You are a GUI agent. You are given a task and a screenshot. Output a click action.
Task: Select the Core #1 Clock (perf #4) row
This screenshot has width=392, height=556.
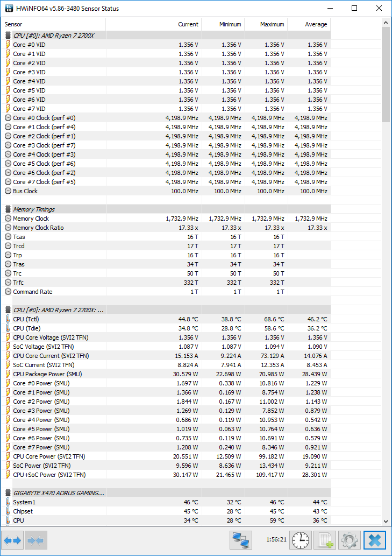pos(166,127)
